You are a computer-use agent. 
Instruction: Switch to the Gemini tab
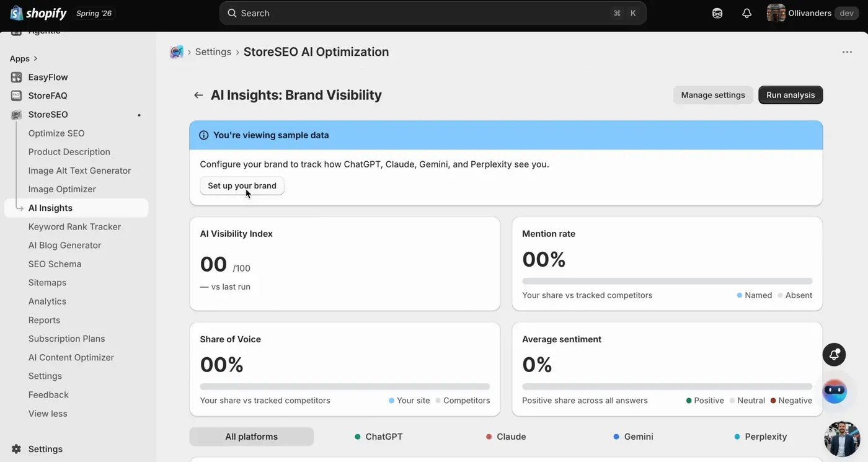click(633, 437)
